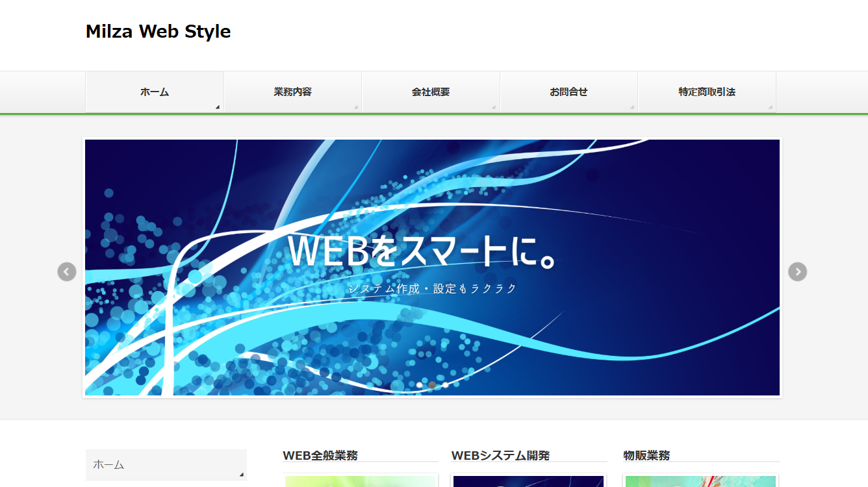Open the お問合せ contact page
868x487 pixels.
[568, 92]
